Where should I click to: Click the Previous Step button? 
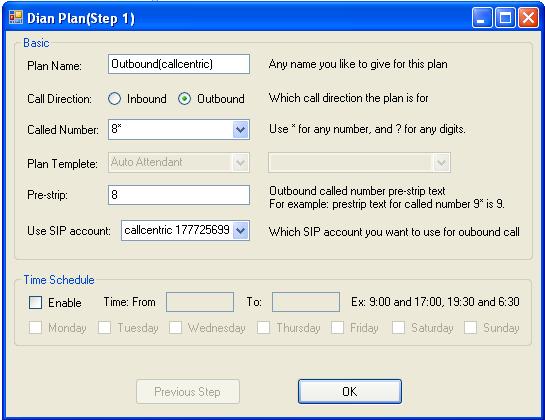point(188,391)
